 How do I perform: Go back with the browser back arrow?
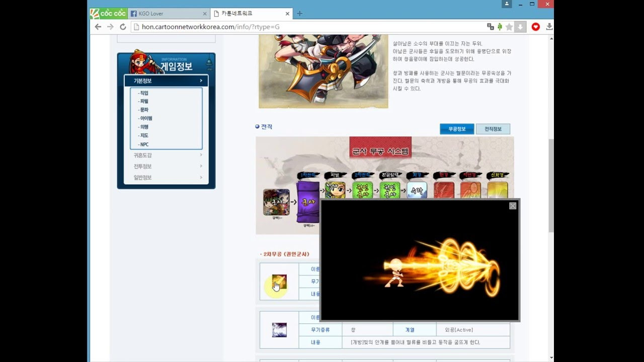[x=98, y=27]
